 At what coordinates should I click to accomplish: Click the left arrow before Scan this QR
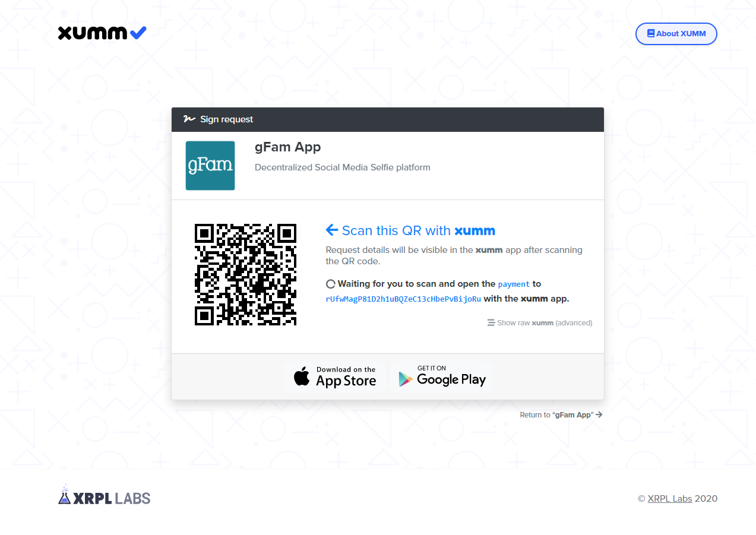click(x=332, y=230)
